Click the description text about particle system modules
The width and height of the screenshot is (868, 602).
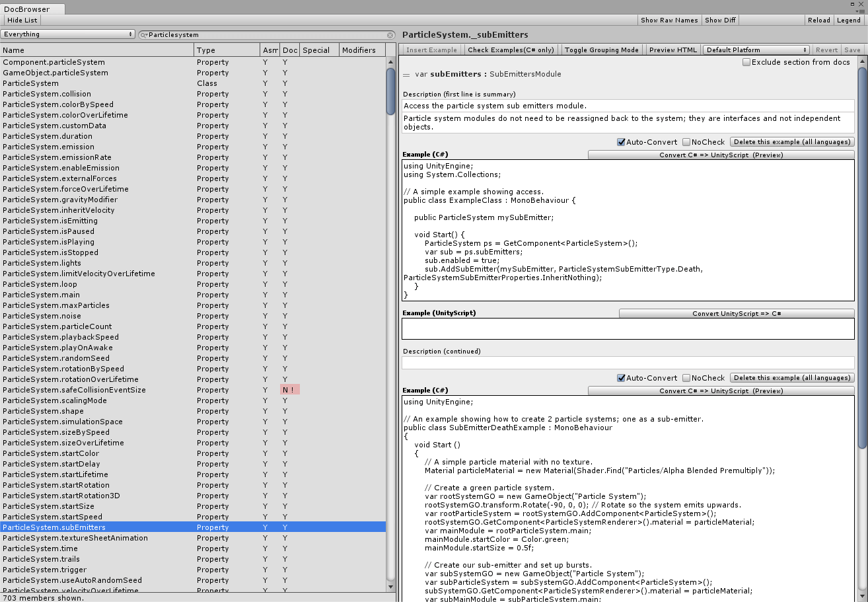coord(628,123)
